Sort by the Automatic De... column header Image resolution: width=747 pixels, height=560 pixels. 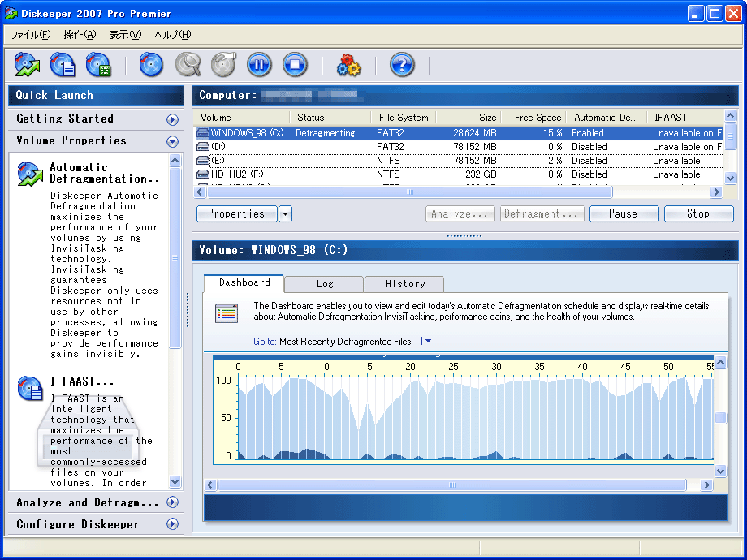click(x=607, y=118)
